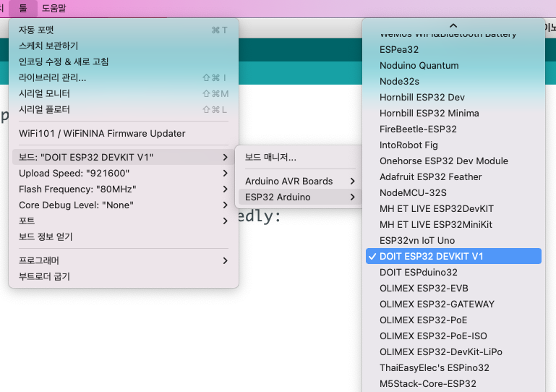The image size is (556, 392).
Task: Select the Hornbill ESP32 Minima board
Action: [x=453, y=114]
